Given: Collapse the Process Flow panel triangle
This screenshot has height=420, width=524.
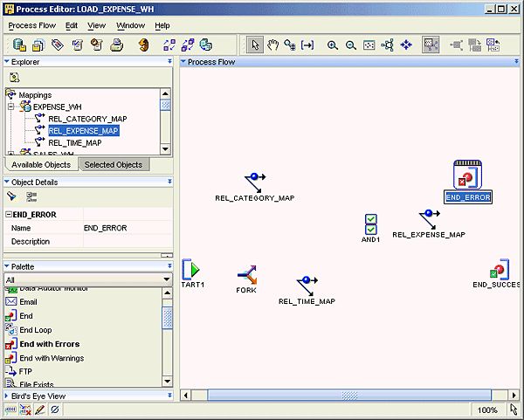Looking at the screenshot, I should click(x=183, y=61).
